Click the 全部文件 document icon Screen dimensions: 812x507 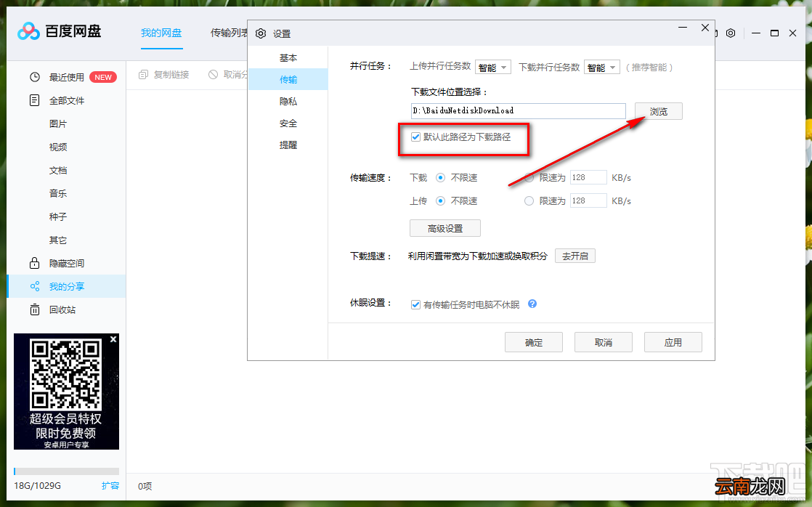(x=35, y=100)
